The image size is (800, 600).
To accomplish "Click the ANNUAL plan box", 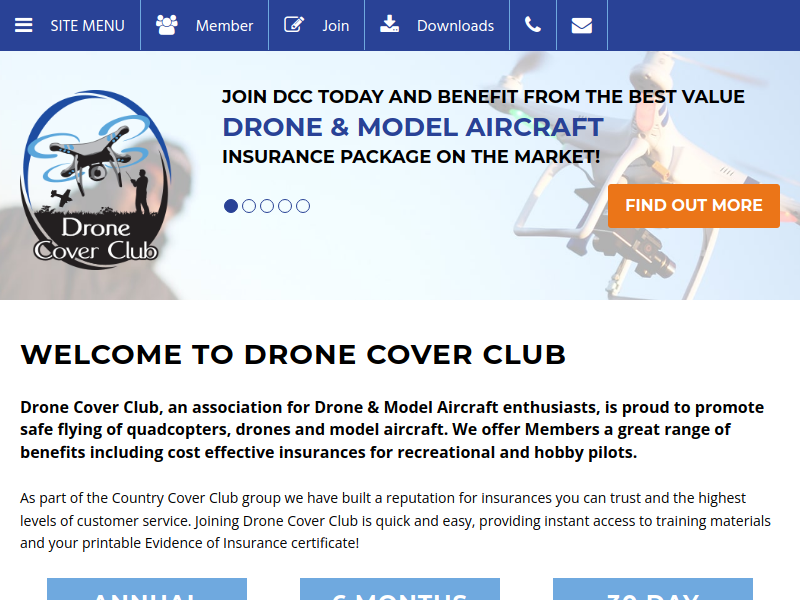I will tap(147, 589).
